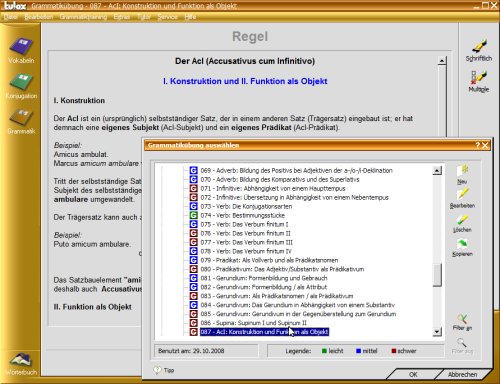
Task: Confirm selection with OK button
Action: [x=413, y=374]
